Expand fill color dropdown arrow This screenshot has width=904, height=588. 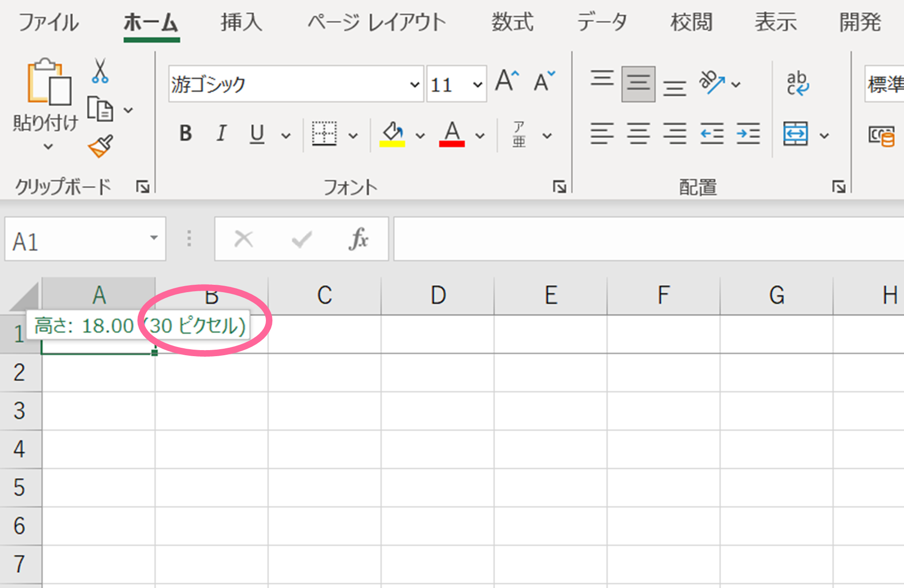coord(420,135)
